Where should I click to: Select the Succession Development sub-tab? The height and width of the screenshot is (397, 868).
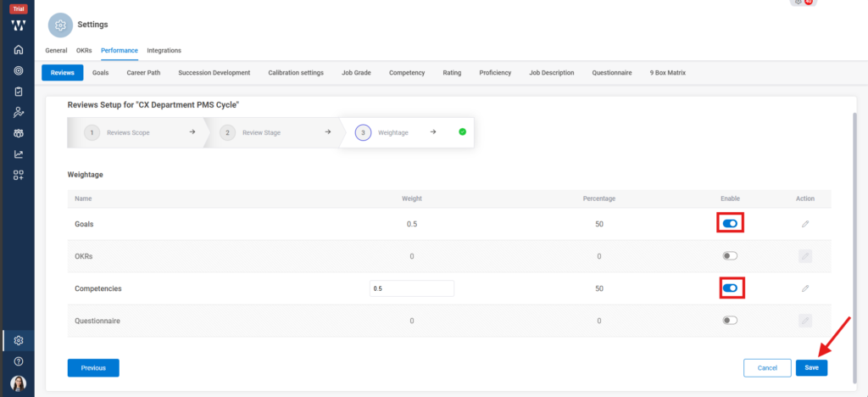click(214, 73)
